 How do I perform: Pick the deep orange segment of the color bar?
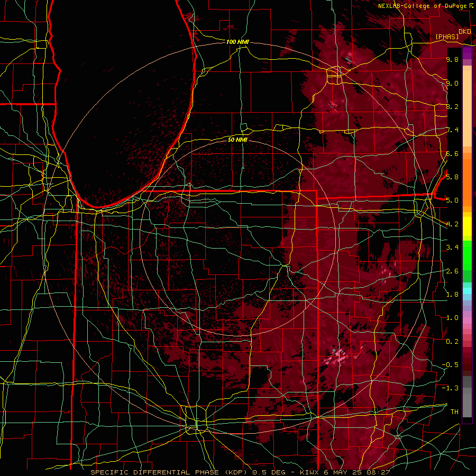click(467, 182)
